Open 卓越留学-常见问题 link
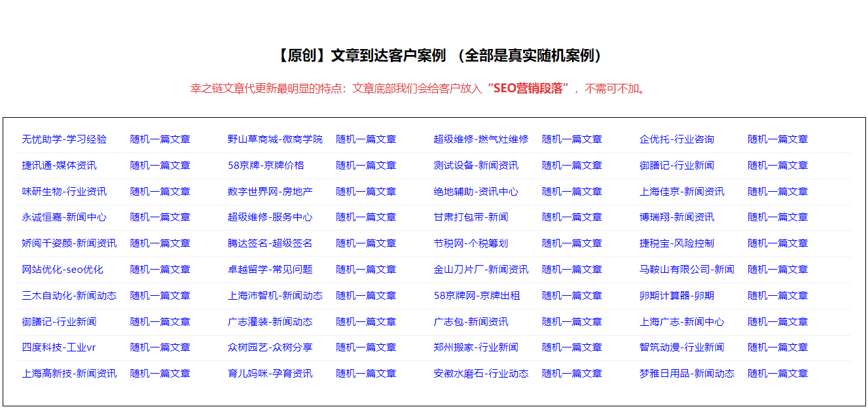Viewport: 868px width, 409px height. [x=270, y=270]
